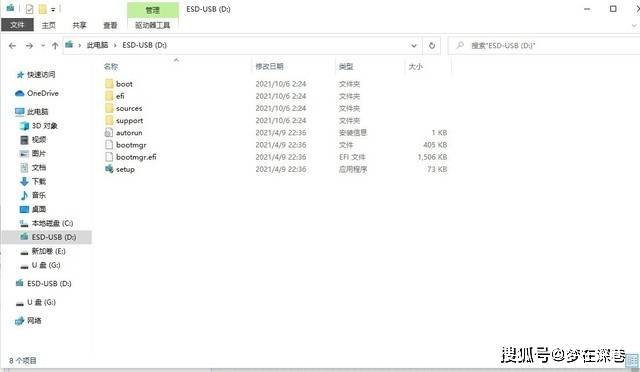Select highlighted ESD-USB (D:) under 此电脑
This screenshot has width=640, height=372.
[x=48, y=237]
